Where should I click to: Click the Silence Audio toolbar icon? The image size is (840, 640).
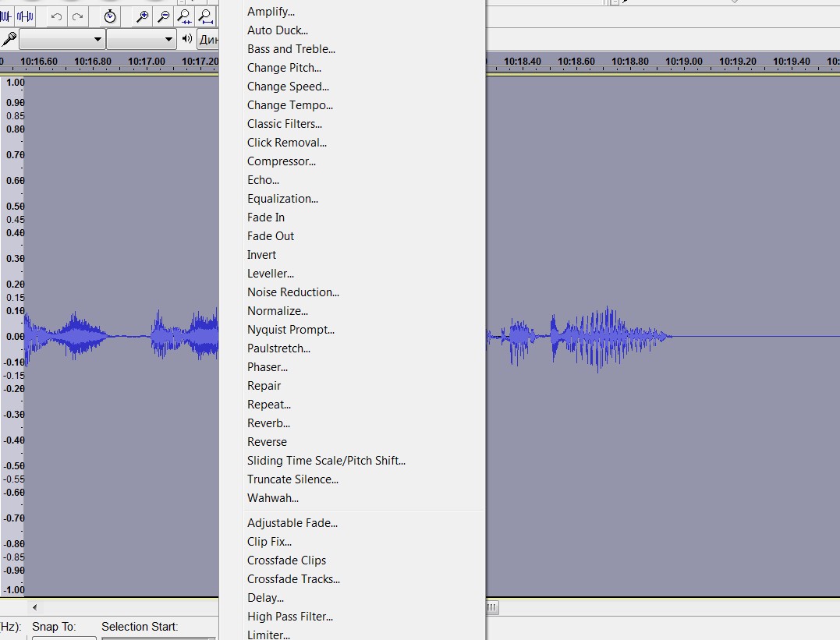[25, 16]
